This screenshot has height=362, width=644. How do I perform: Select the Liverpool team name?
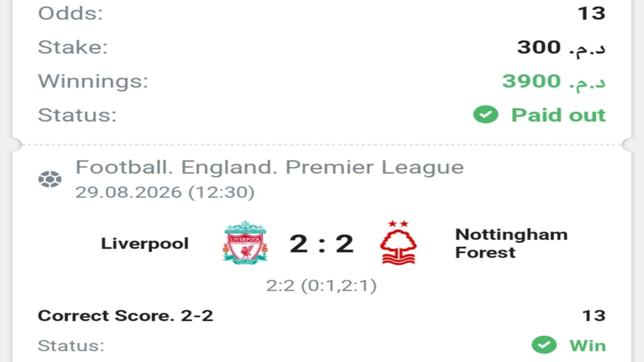[145, 243]
